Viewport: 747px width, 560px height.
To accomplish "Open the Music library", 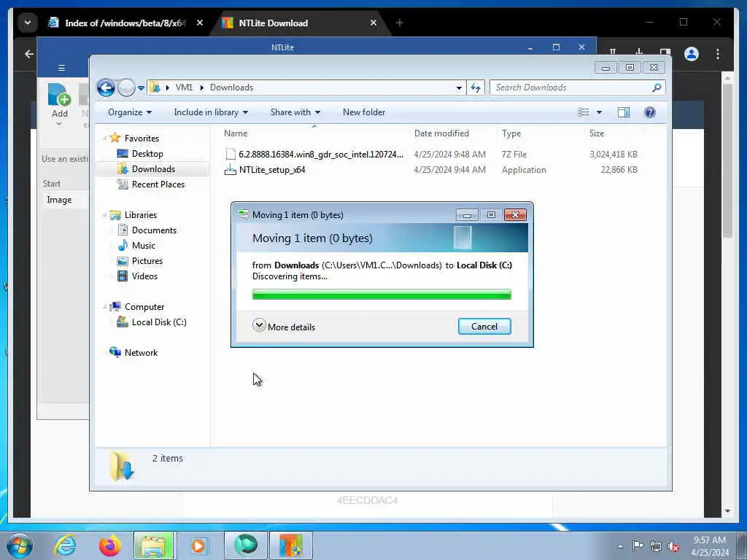I will [144, 246].
